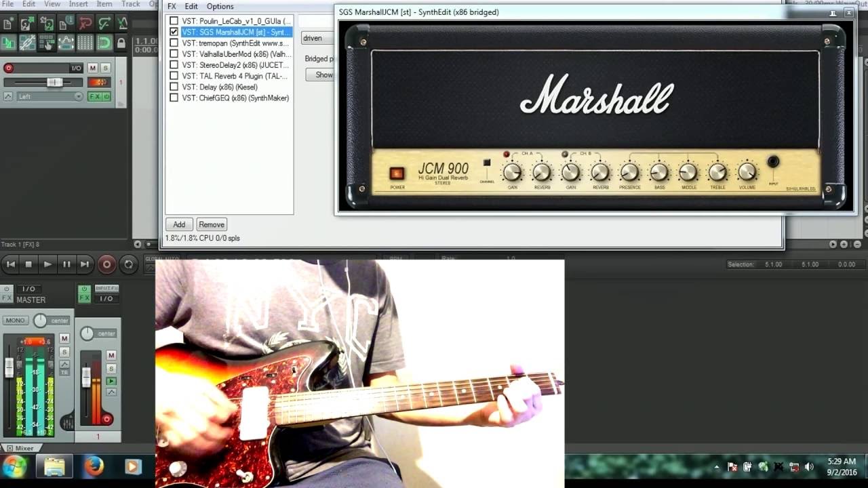Screen dimensions: 868x488
Task: Arm track 1 record button in track panel
Action: pos(9,68)
